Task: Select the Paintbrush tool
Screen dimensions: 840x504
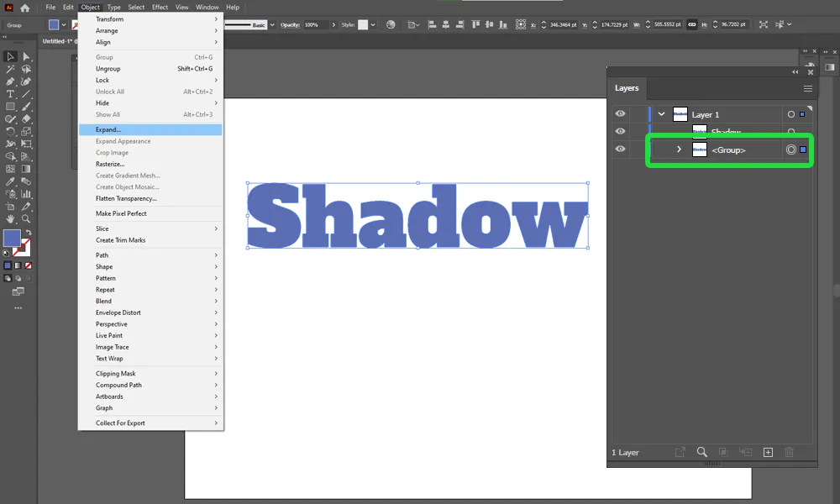Action: [26, 107]
